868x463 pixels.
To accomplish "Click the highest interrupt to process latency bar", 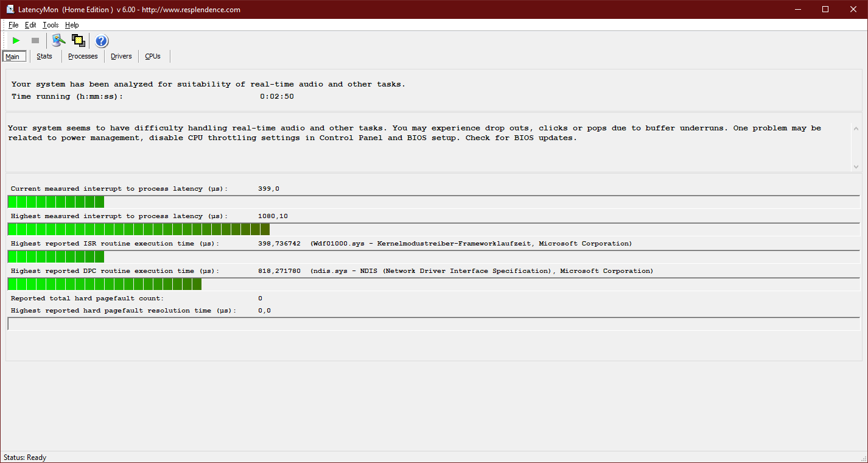I will pyautogui.click(x=434, y=229).
